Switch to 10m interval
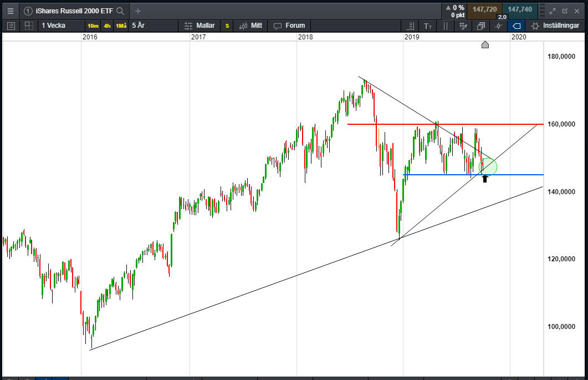 [93, 26]
